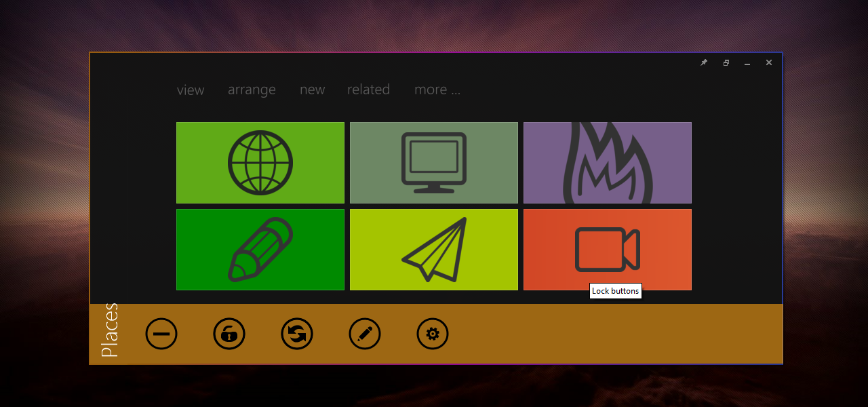Screen dimensions: 868x407
Task: Click the circular refresh arrows icon
Action: (297, 334)
